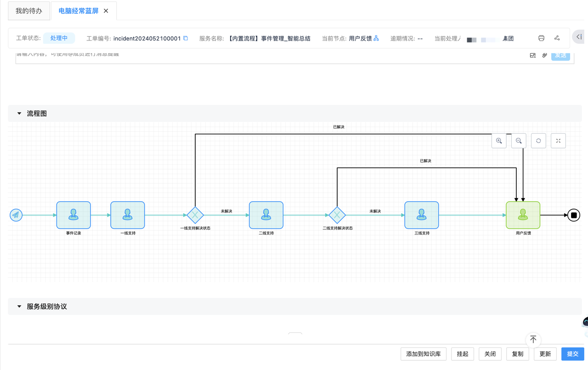Close the 电脑经常蓝屏 tab
The width and height of the screenshot is (588, 370).
point(106,11)
